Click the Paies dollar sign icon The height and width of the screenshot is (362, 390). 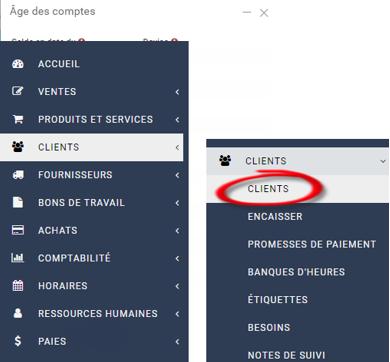pyautogui.click(x=18, y=341)
